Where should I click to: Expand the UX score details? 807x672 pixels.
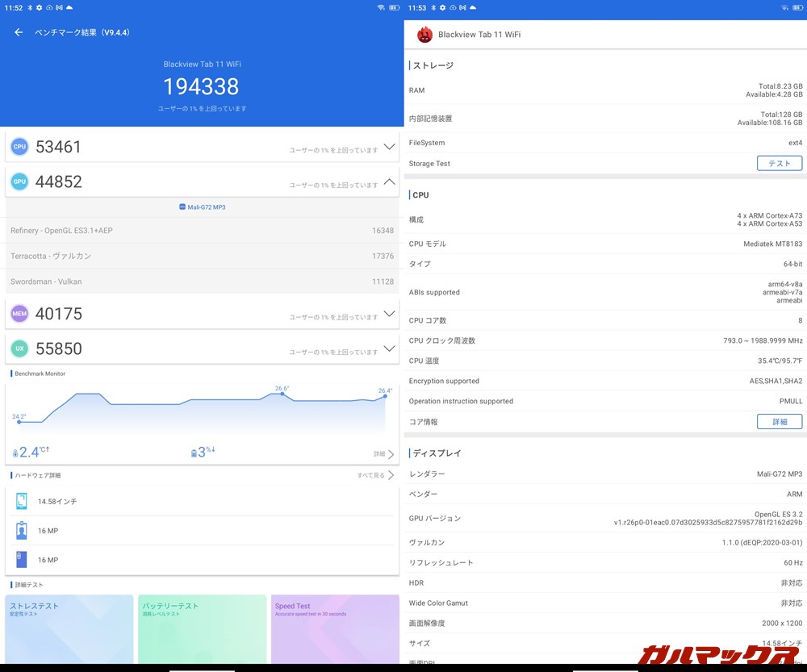(x=389, y=349)
